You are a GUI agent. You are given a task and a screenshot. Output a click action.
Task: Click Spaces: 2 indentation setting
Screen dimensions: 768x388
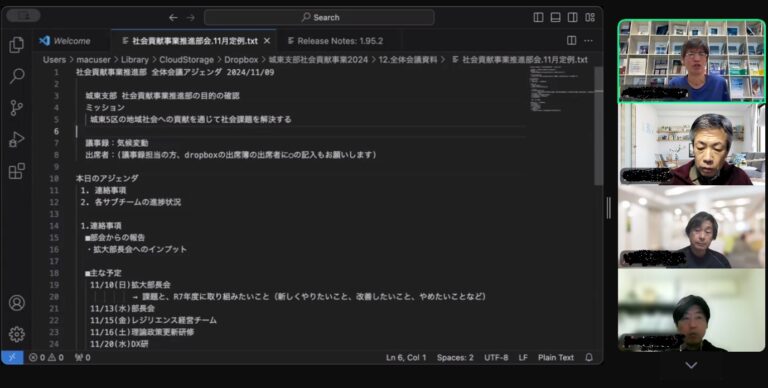tap(455, 358)
